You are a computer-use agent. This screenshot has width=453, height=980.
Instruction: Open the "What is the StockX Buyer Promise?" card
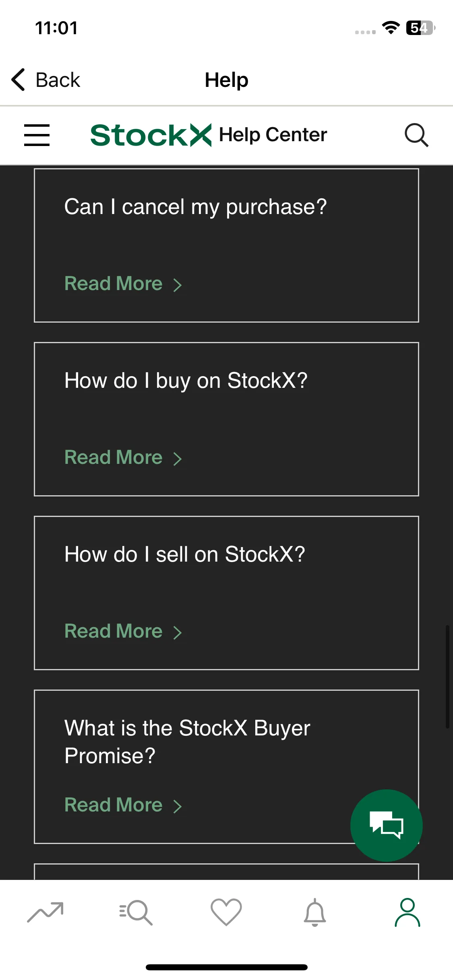point(226,767)
